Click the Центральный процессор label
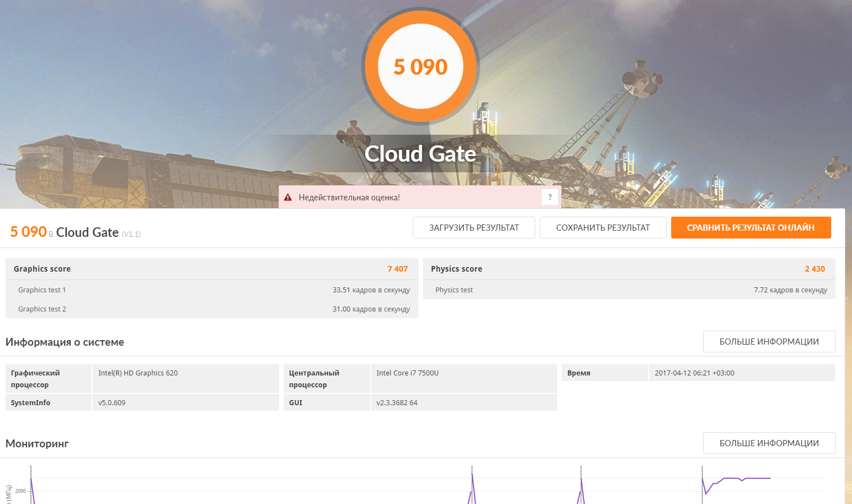Image resolution: width=852 pixels, height=504 pixels. [314, 379]
